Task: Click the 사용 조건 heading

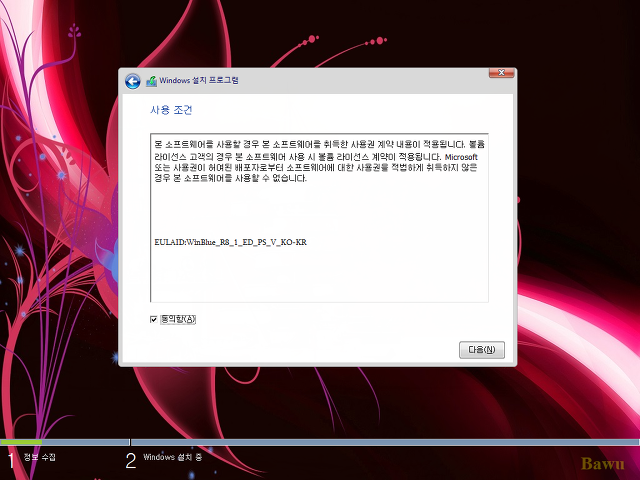Action: (x=171, y=110)
